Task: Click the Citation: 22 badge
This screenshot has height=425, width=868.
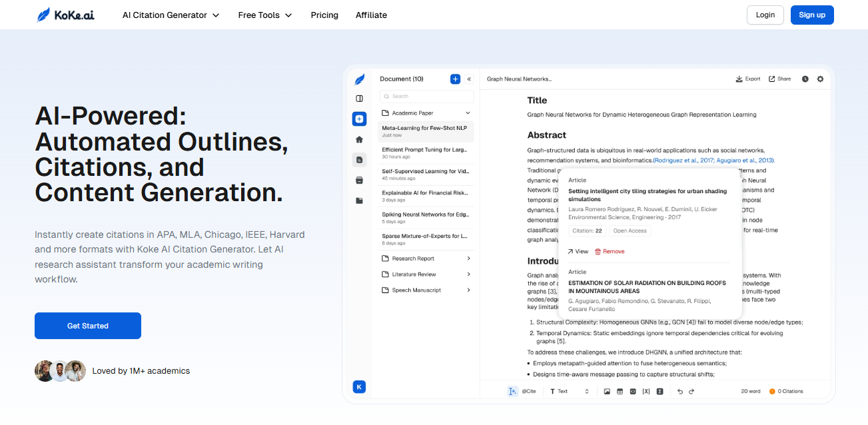Action: pos(588,230)
